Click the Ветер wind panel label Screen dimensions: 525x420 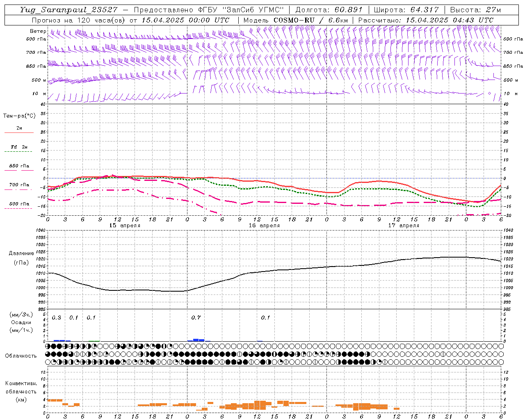[x=38, y=31]
